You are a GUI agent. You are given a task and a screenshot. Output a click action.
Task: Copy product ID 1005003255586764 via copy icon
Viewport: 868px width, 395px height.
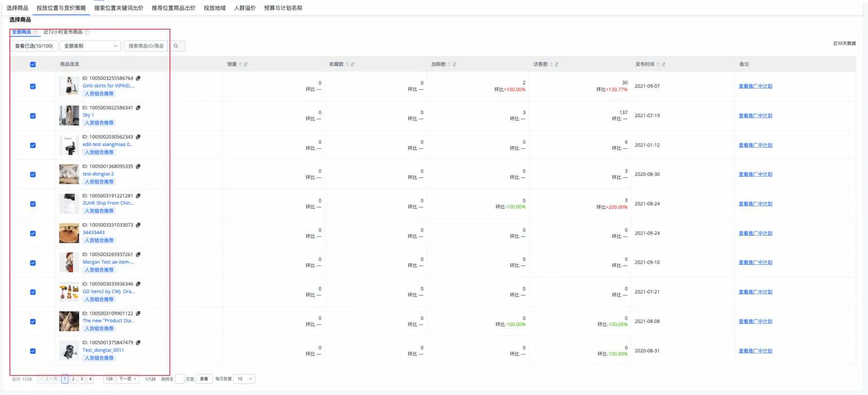pyautogui.click(x=138, y=78)
